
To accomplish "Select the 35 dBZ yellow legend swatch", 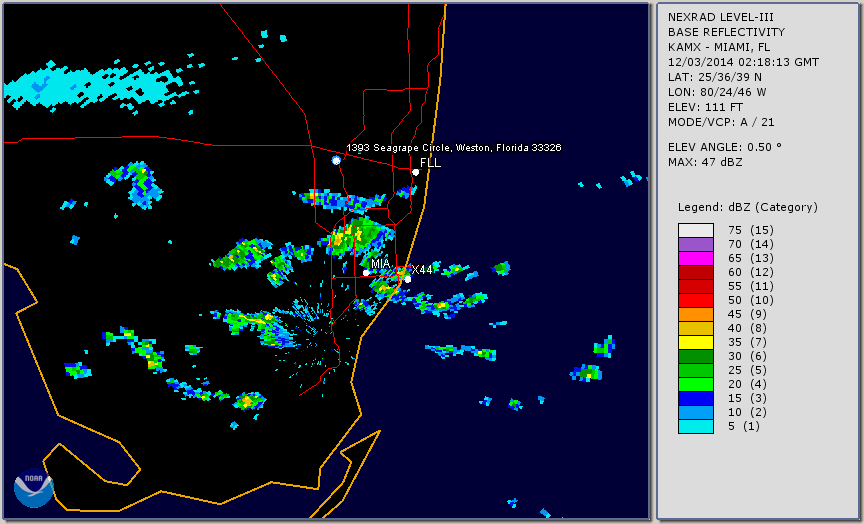I will tap(695, 342).
